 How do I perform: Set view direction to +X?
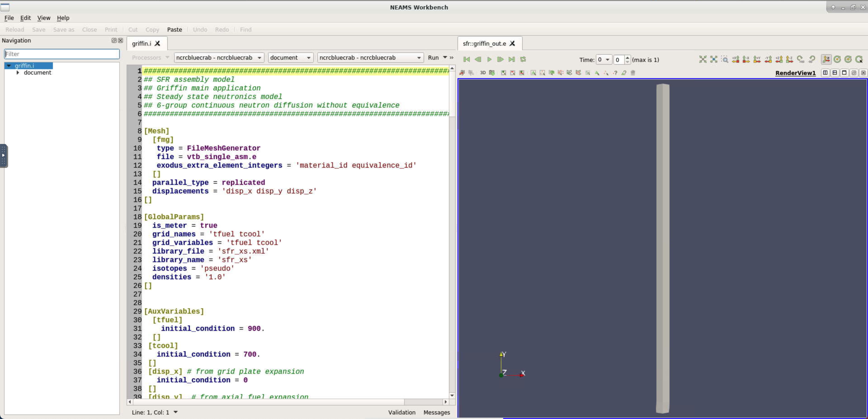pyautogui.click(x=736, y=59)
